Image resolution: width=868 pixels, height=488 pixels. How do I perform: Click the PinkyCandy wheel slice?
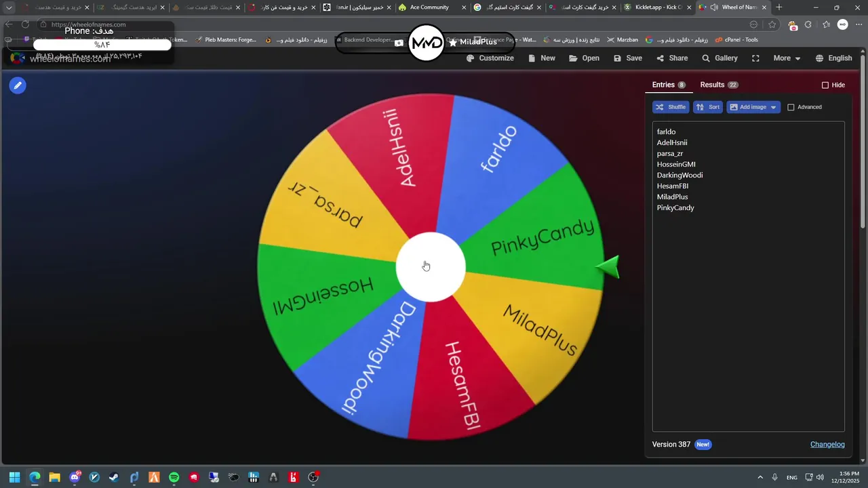pos(542,237)
